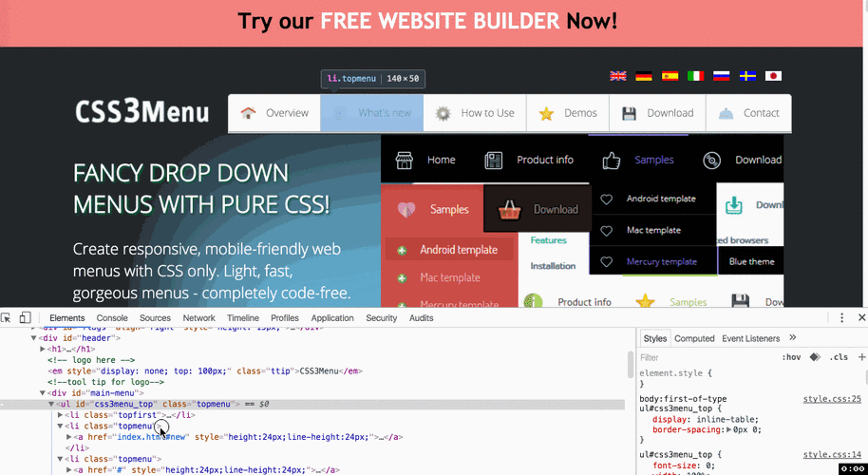Click the disc icon in the black menu
The image size is (868, 475).
click(x=712, y=160)
